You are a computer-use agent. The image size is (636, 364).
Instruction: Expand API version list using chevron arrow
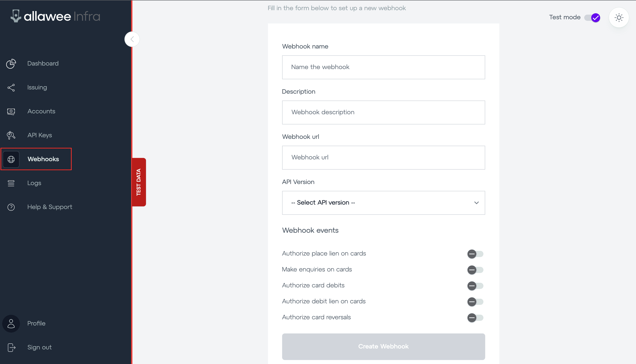click(476, 203)
